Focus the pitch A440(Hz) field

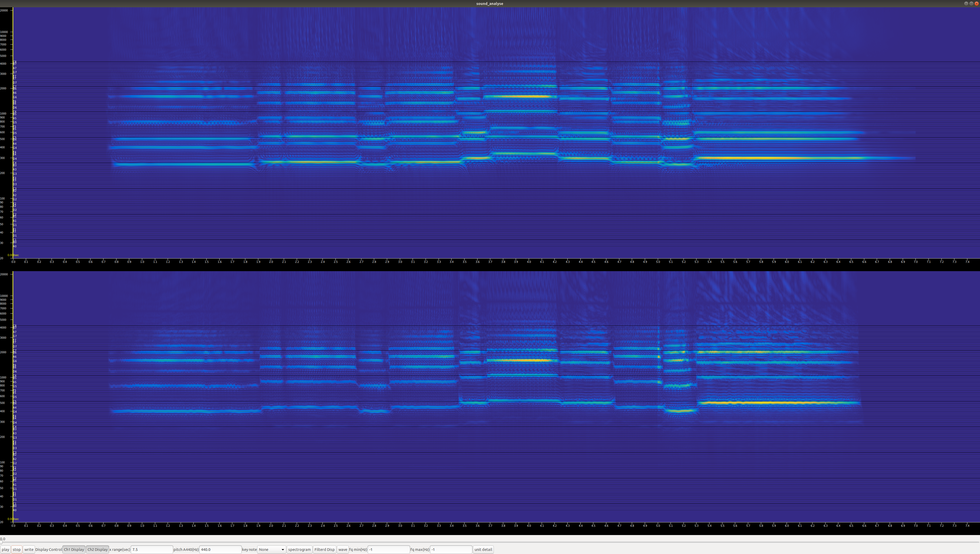tap(220, 549)
